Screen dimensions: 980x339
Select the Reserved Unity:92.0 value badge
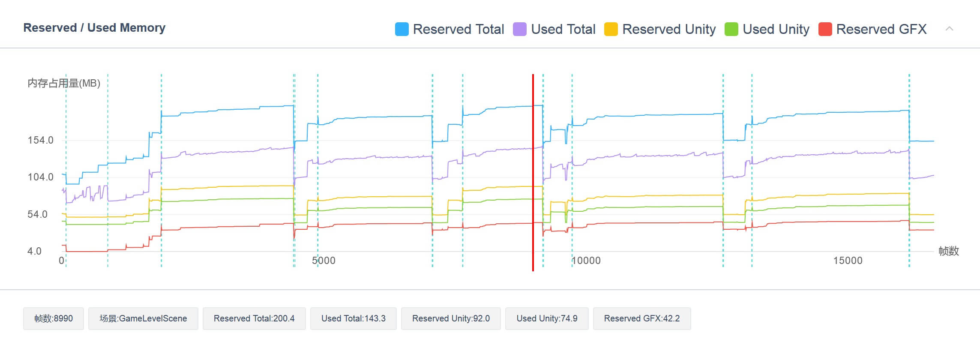(x=451, y=318)
